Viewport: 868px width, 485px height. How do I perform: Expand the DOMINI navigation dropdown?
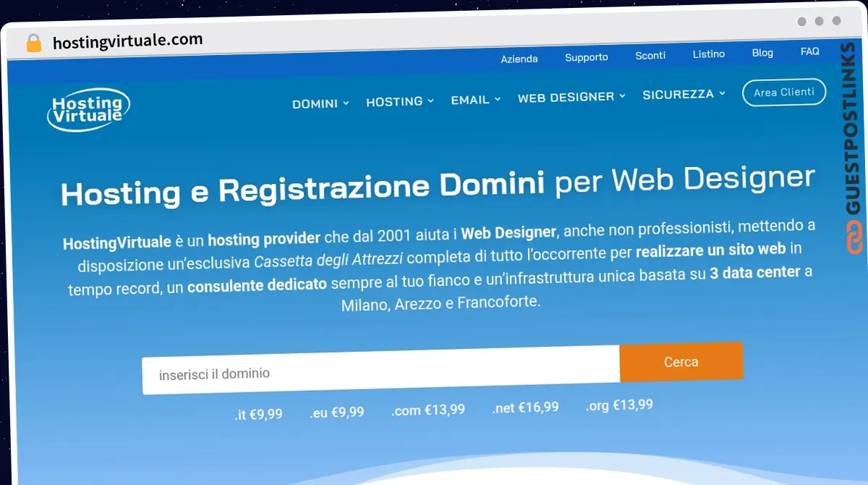pos(319,104)
